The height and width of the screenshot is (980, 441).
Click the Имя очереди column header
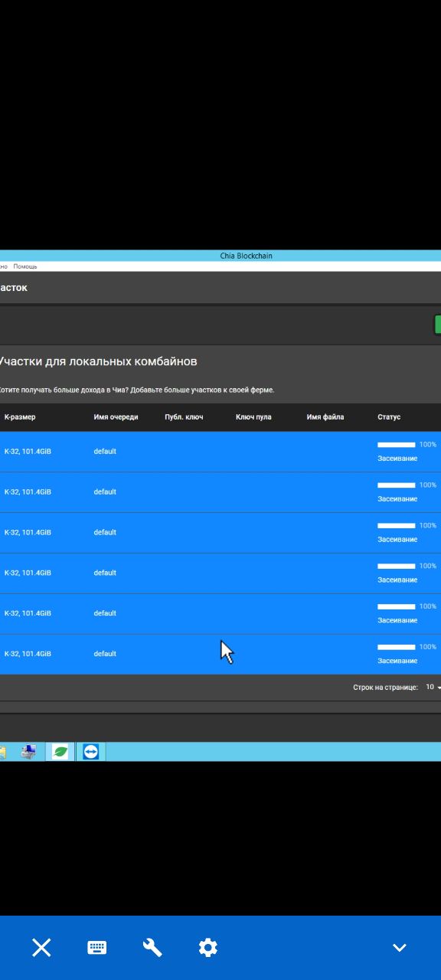pyautogui.click(x=116, y=417)
